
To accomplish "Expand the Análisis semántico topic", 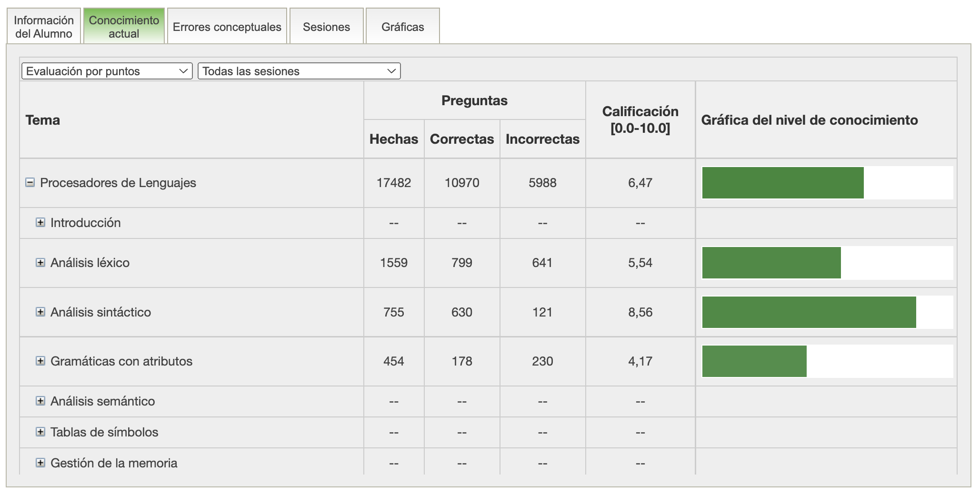I will 40,401.
